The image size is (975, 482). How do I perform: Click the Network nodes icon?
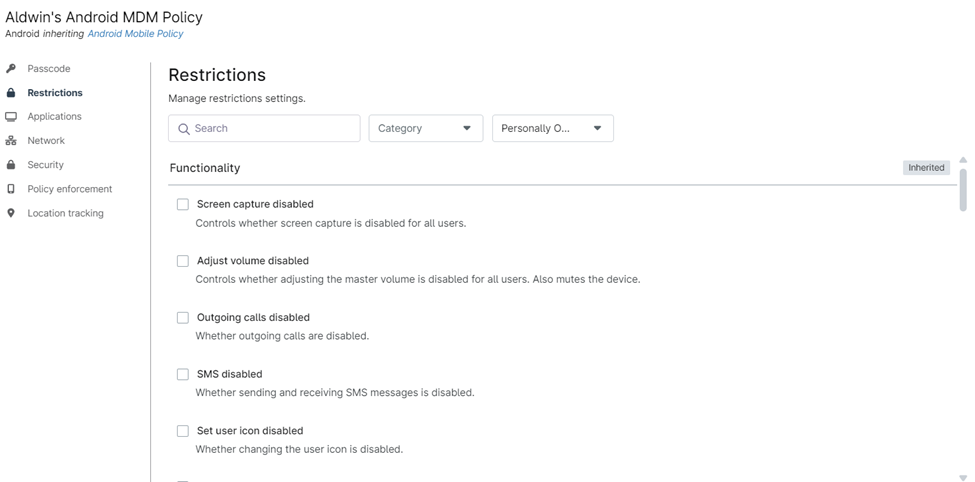pyautogui.click(x=11, y=141)
